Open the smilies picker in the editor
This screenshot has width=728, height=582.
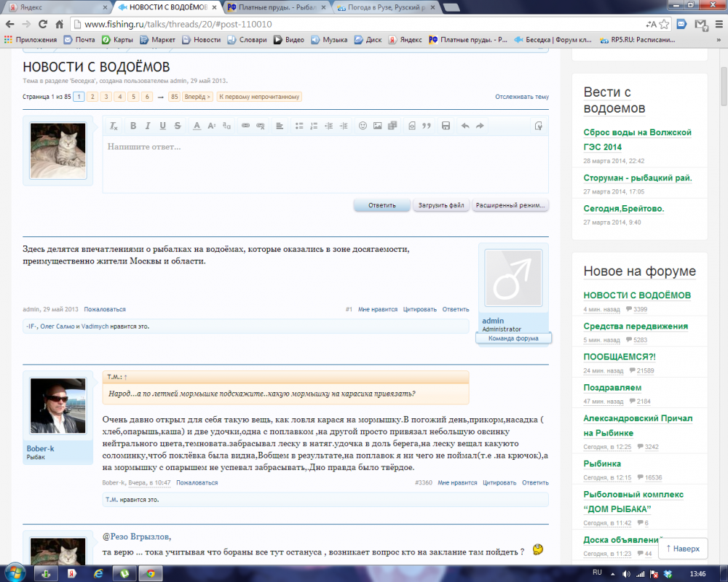coord(363,126)
